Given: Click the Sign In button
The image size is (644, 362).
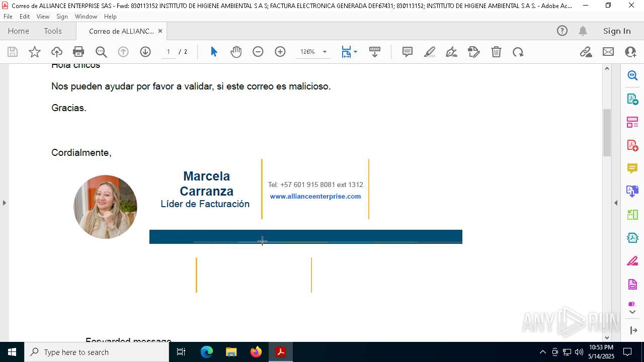Looking at the screenshot, I should click(617, 31).
